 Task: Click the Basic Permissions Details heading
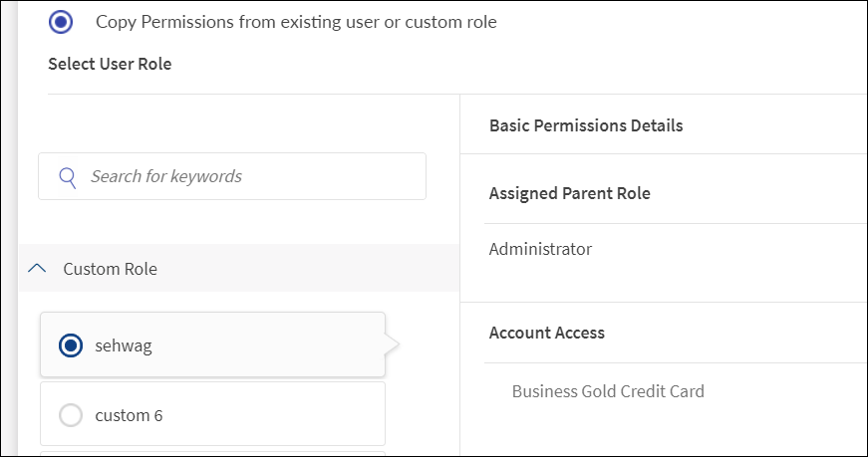(586, 125)
